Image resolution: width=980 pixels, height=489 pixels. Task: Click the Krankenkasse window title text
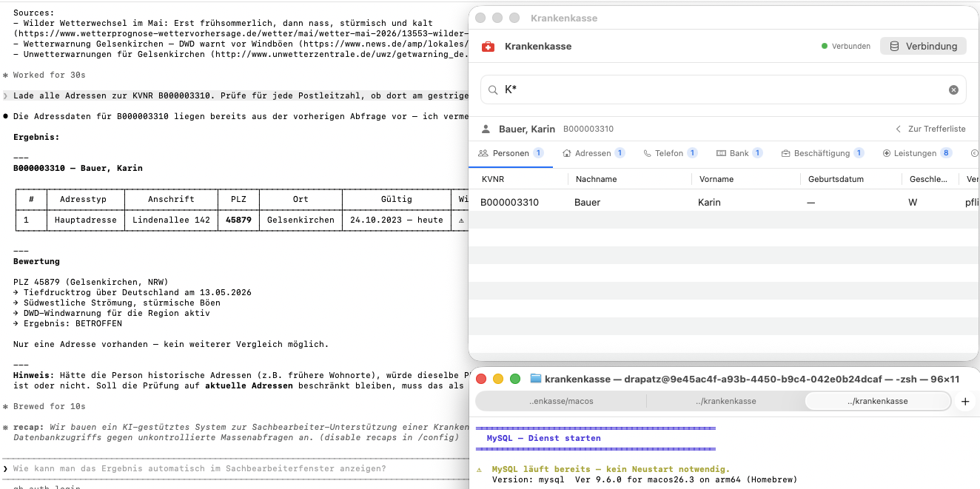(x=564, y=18)
